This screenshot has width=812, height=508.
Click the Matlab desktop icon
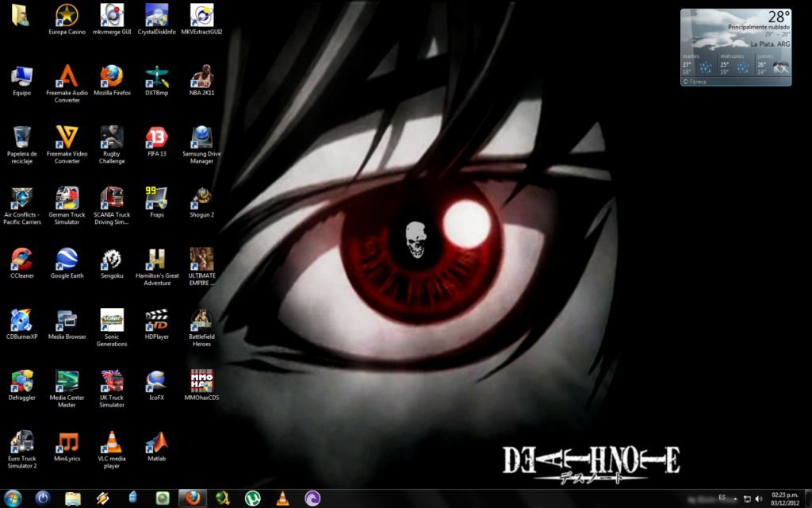point(156,446)
